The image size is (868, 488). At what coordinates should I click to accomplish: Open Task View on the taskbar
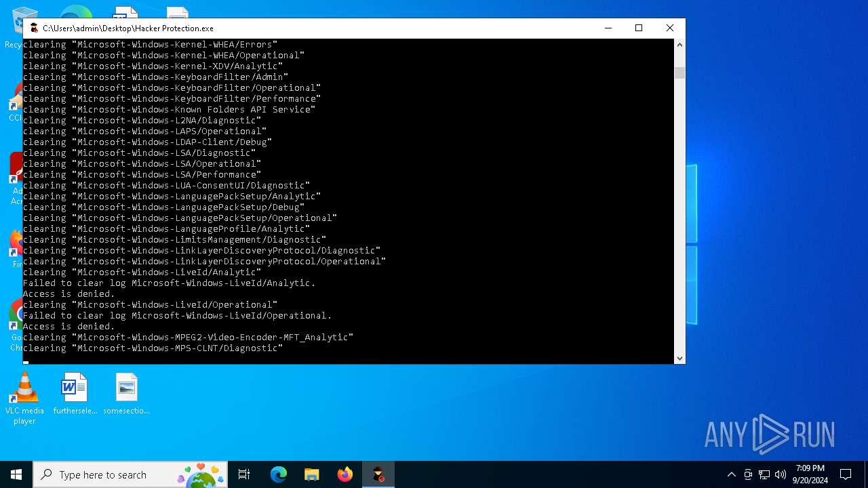pos(244,474)
